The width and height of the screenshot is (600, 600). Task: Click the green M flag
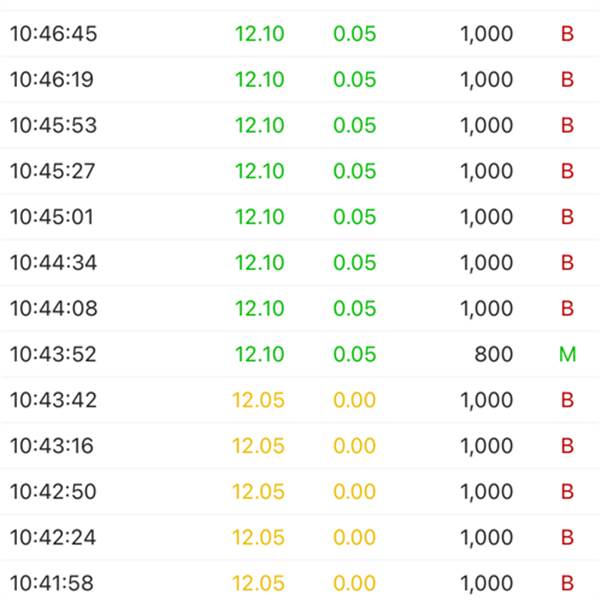[567, 354]
